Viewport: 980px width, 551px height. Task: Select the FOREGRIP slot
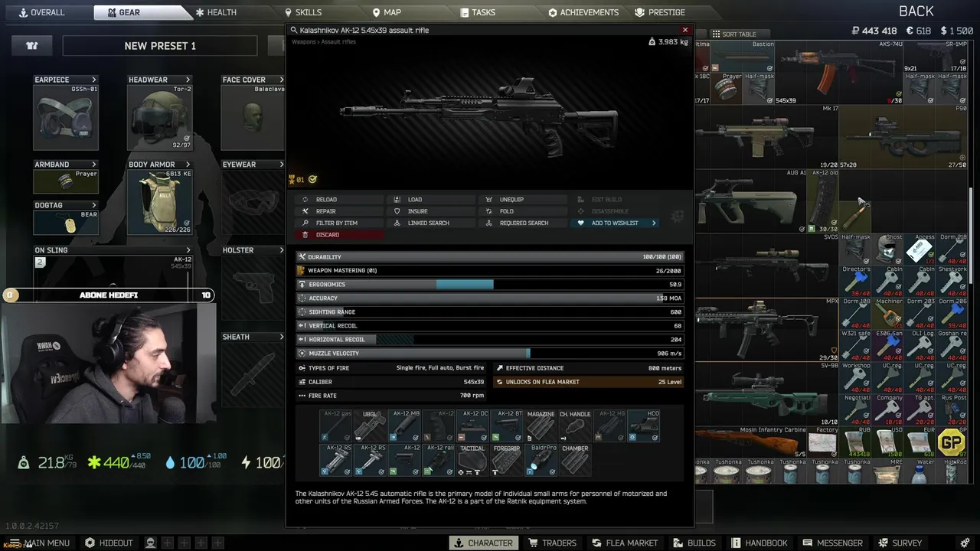coord(507,460)
